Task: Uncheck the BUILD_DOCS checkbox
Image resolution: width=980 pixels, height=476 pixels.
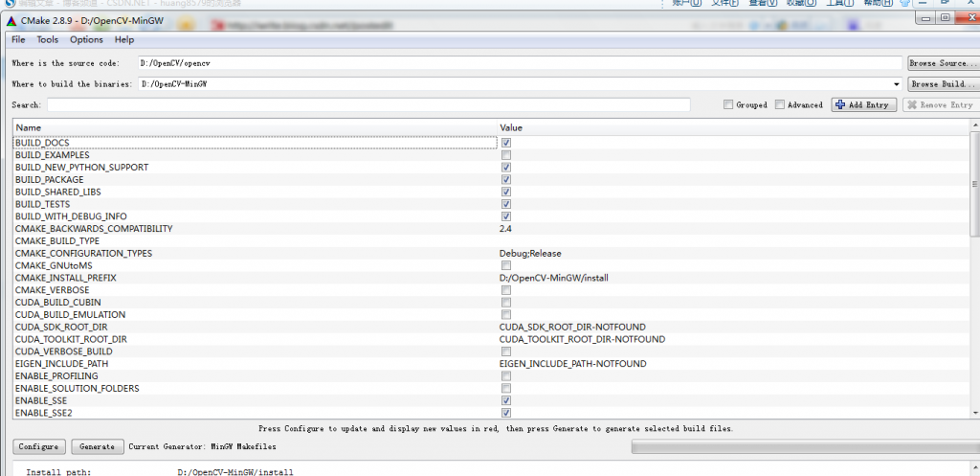Action: pos(506,144)
